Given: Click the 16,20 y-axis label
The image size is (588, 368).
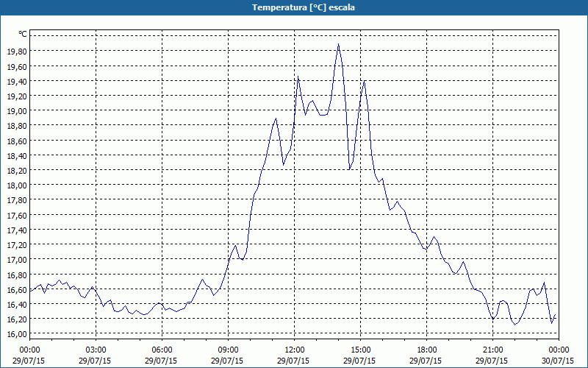Looking at the screenshot, I should [17, 319].
